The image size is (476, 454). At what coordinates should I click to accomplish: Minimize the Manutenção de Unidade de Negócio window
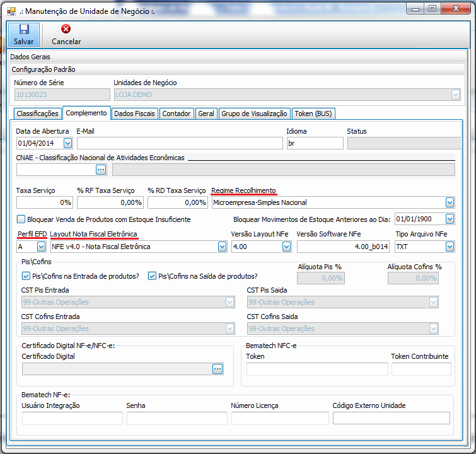[415, 9]
